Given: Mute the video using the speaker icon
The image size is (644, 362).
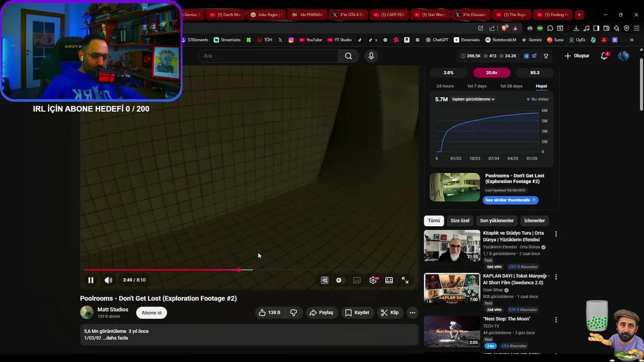Looking at the screenshot, I should pyautogui.click(x=108, y=280).
